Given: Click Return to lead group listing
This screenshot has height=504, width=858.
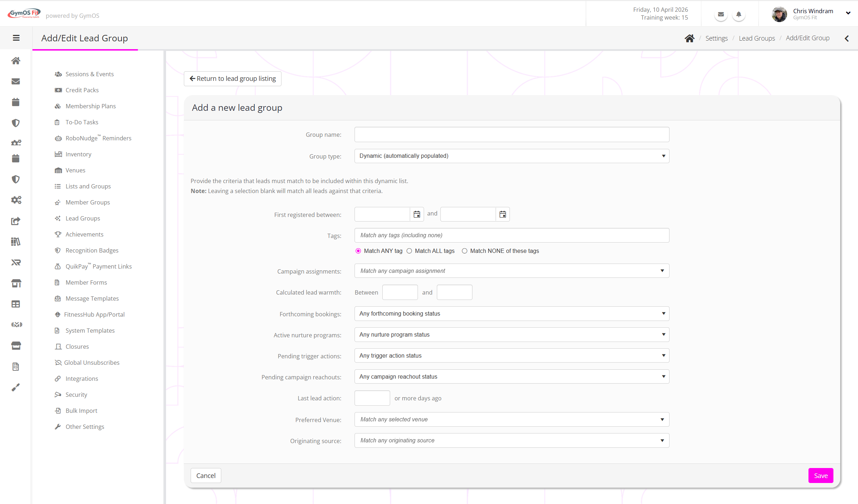Looking at the screenshot, I should tap(233, 79).
